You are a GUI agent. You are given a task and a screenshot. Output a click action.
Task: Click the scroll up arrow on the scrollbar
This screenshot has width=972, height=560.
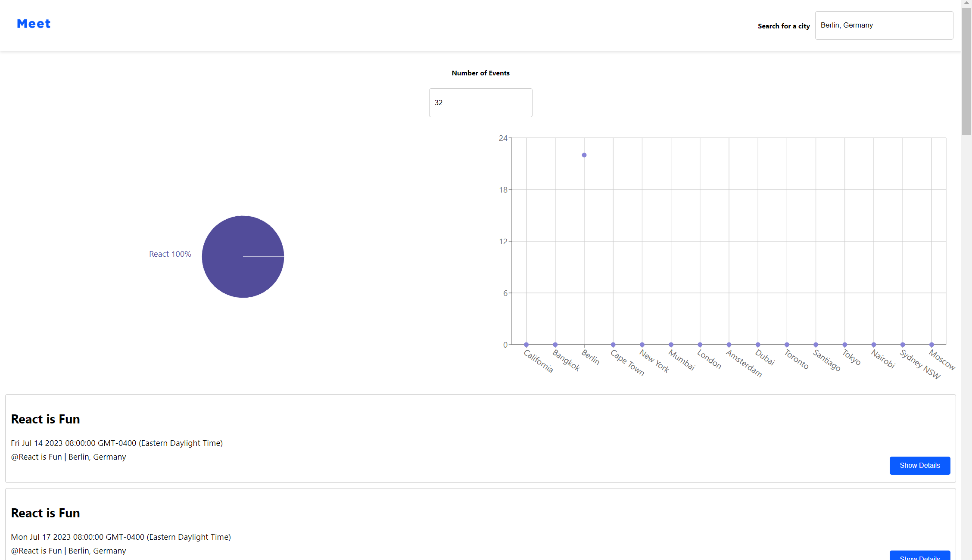pyautogui.click(x=967, y=3)
